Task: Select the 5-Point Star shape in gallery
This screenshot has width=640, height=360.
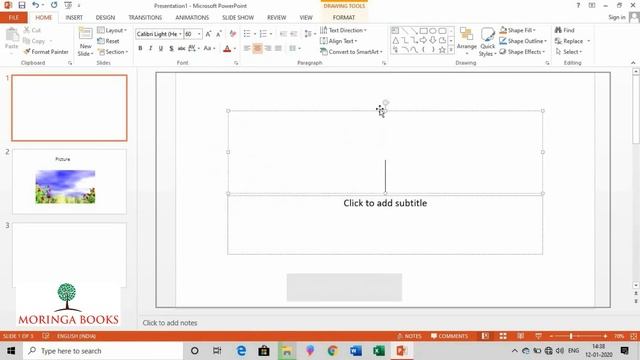Action: click(x=442, y=50)
